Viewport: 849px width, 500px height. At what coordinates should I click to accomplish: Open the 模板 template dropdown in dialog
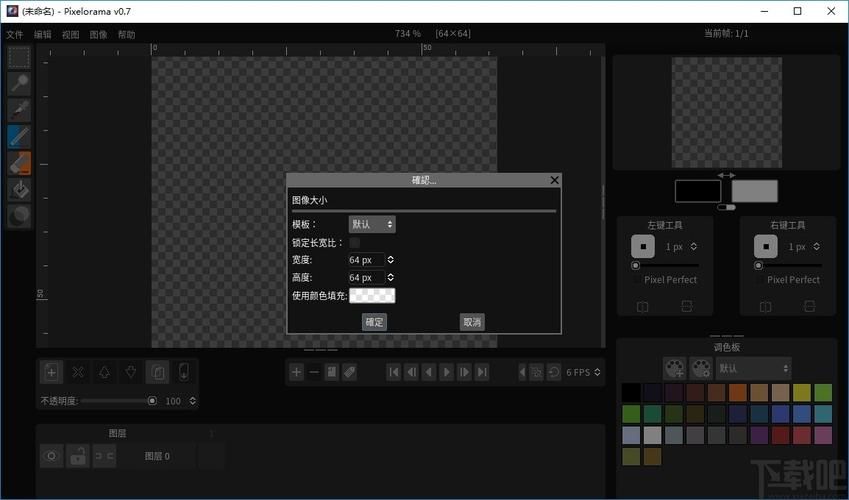[x=372, y=225]
